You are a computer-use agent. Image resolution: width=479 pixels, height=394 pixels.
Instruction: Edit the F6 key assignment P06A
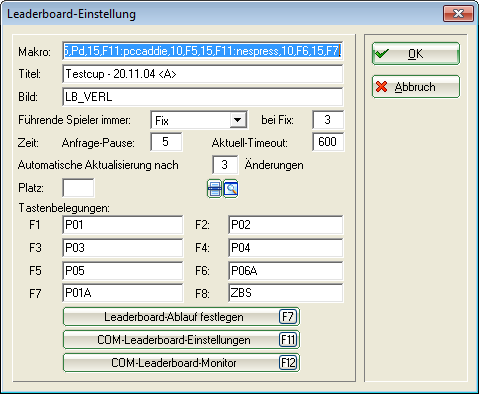tap(285, 271)
